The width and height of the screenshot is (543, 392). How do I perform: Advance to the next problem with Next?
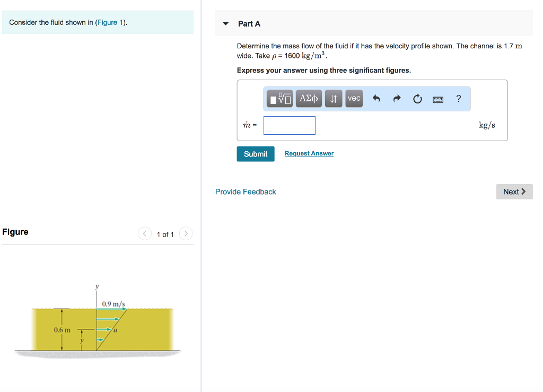pyautogui.click(x=514, y=191)
